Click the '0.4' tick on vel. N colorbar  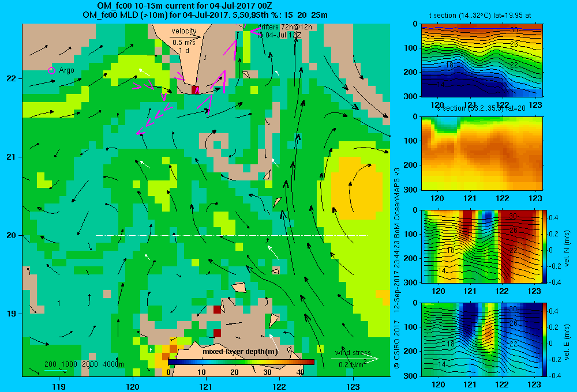pyautogui.click(x=553, y=218)
